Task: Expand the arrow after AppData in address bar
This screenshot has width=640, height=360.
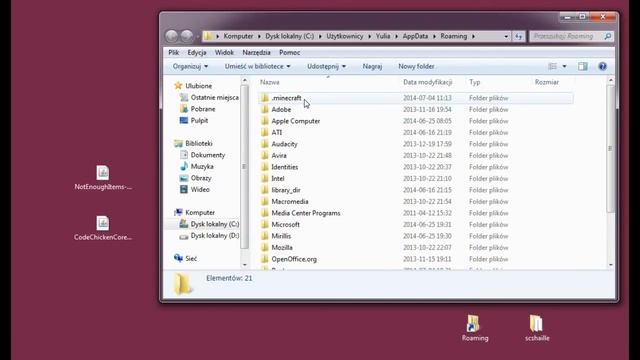Action: (x=434, y=36)
